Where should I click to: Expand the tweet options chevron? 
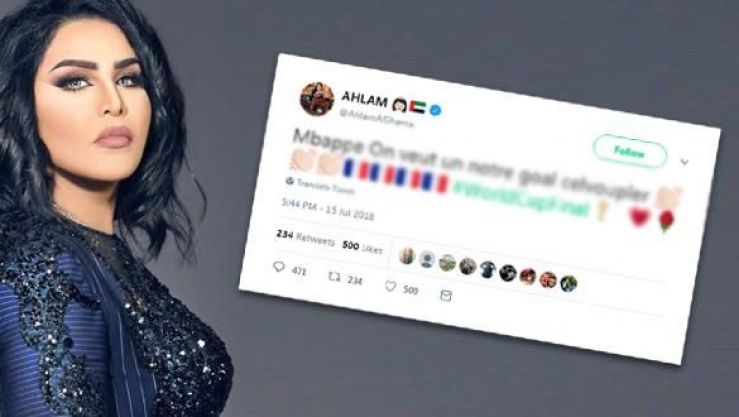pyautogui.click(x=684, y=162)
